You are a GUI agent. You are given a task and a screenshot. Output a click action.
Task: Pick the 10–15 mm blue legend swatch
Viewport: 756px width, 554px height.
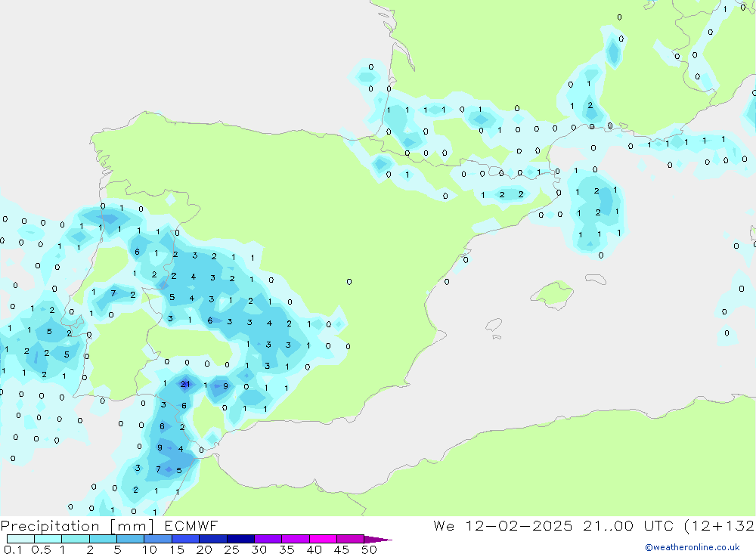point(158,539)
